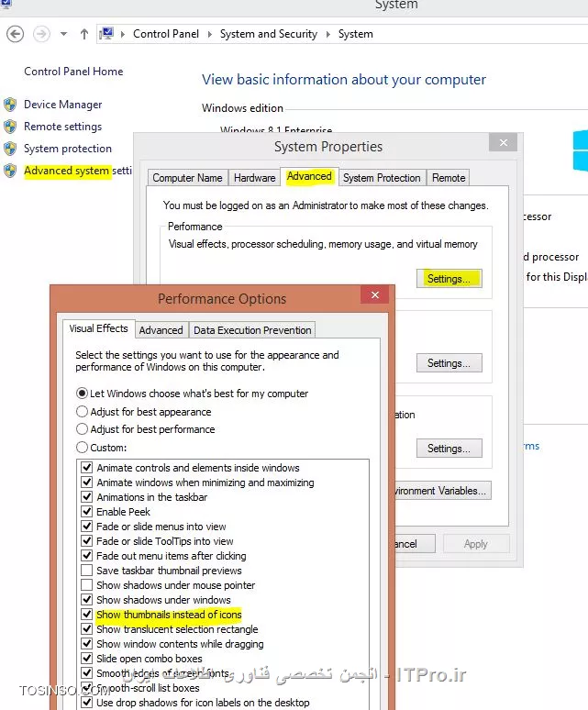The width and height of the screenshot is (588, 710).
Task: Open Control Panel breadcrumb
Action: [166, 34]
